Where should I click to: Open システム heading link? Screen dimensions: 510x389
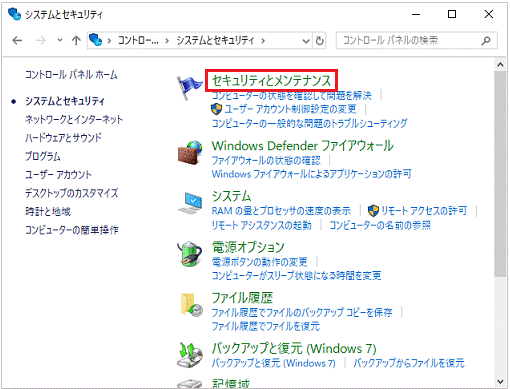(x=231, y=196)
